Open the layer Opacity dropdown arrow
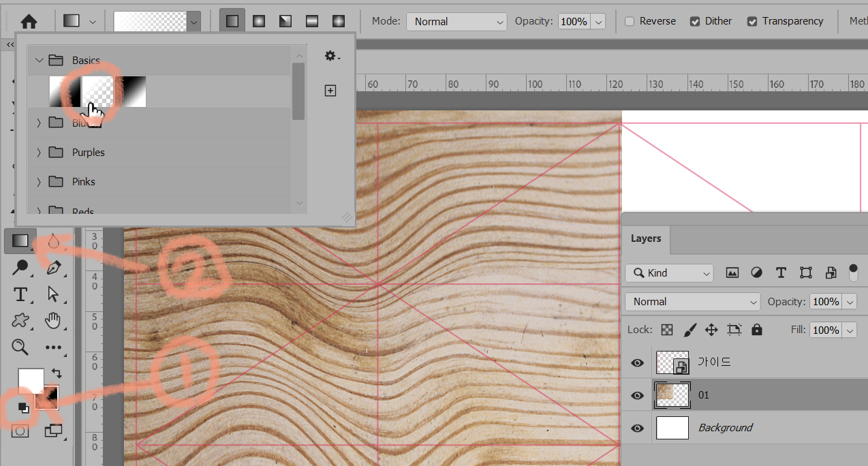The height and width of the screenshot is (466, 868). (x=850, y=302)
